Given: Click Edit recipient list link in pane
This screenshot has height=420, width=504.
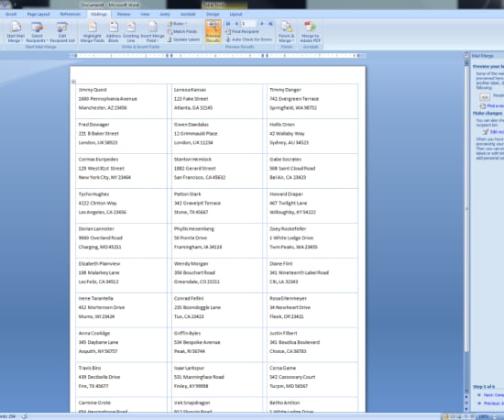Looking at the screenshot, I should click(x=497, y=132).
